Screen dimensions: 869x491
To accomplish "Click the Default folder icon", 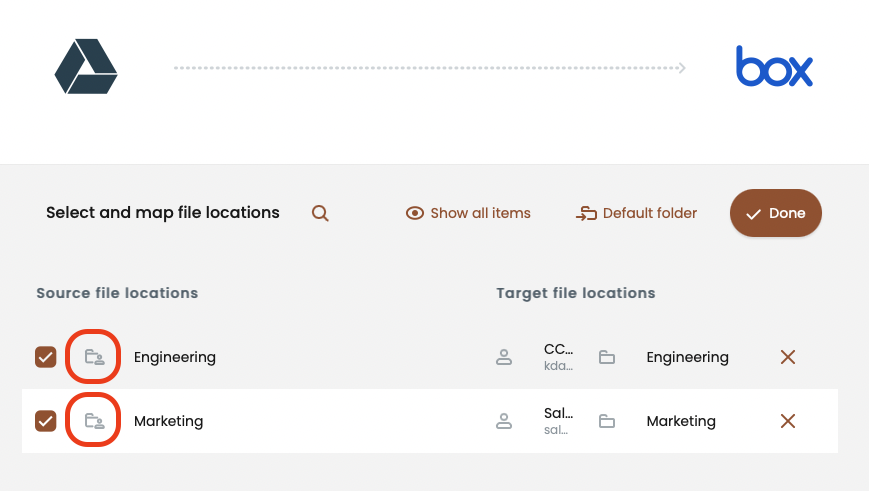I will click(x=586, y=213).
